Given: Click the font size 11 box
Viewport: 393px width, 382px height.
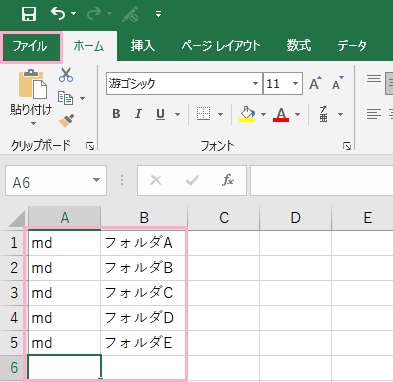Looking at the screenshot, I should 277,83.
